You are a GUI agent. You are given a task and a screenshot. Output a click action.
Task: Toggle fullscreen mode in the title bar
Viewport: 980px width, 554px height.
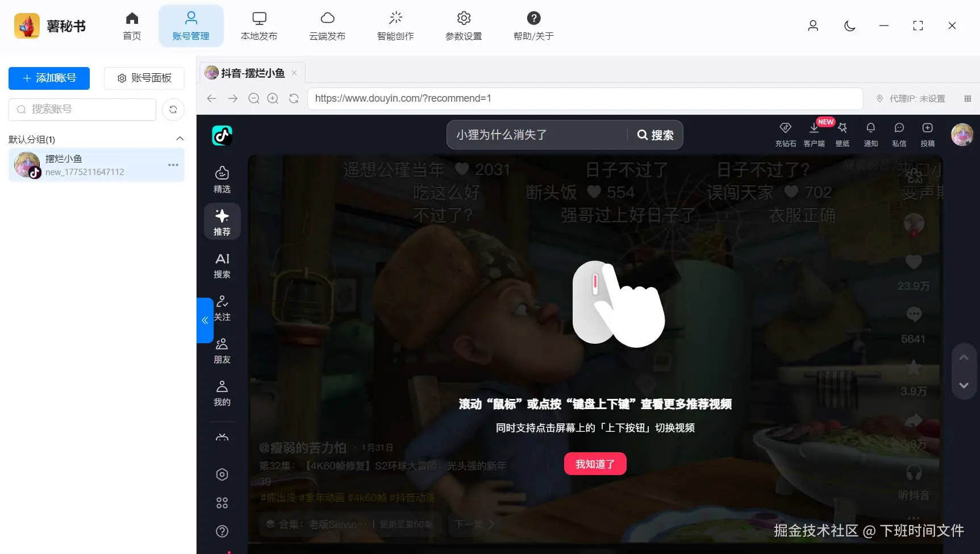click(x=918, y=26)
